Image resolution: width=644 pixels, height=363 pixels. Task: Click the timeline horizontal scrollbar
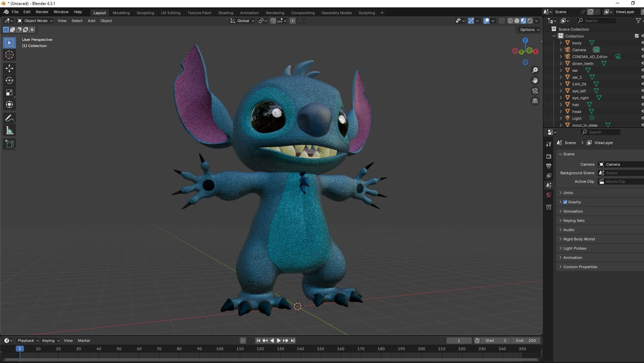click(x=271, y=360)
